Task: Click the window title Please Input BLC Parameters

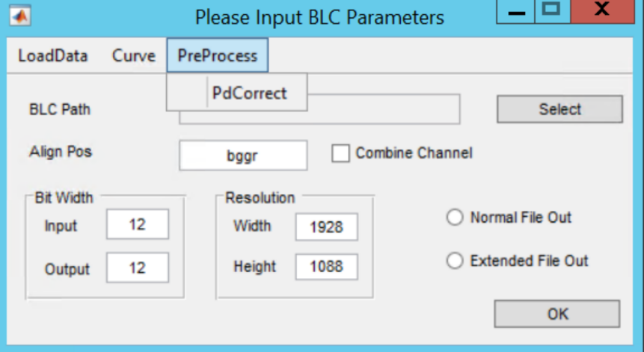Action: pos(319,18)
